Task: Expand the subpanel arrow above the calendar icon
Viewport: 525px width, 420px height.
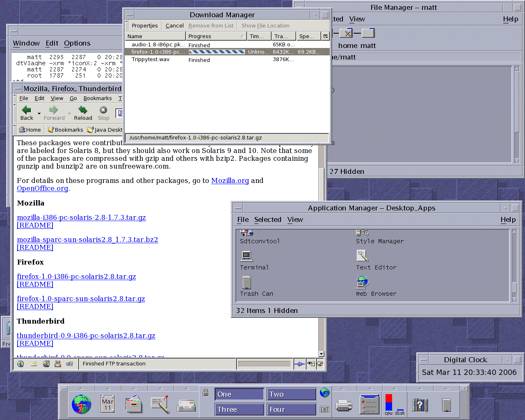Action: pyautogui.click(x=108, y=388)
